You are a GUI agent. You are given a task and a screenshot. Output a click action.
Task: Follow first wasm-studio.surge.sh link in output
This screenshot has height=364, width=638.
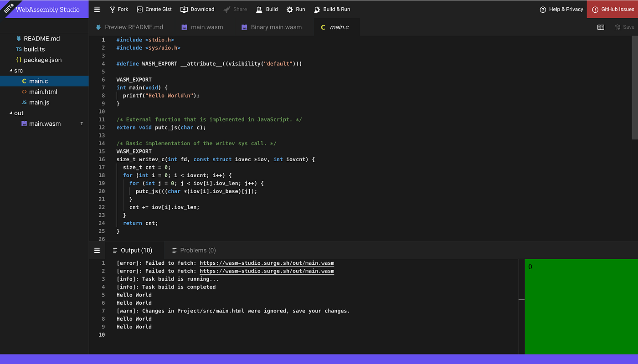coord(267,263)
